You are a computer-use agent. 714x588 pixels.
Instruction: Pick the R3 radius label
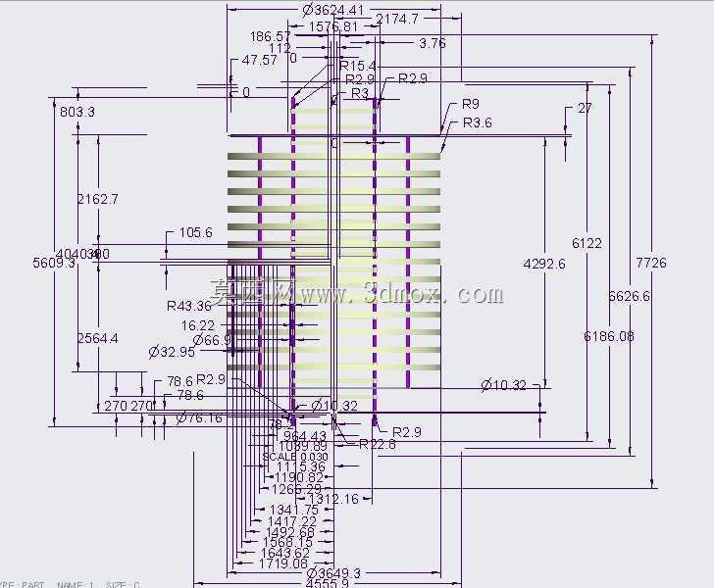pos(360,93)
